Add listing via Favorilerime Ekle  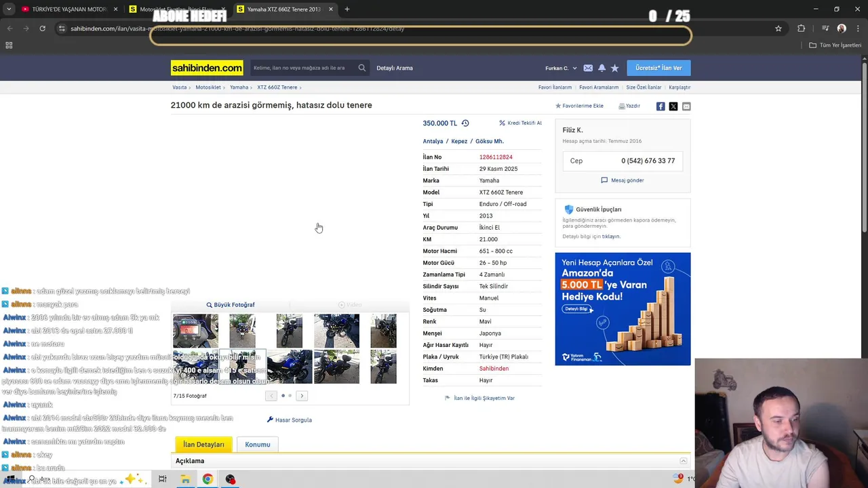[x=579, y=106]
